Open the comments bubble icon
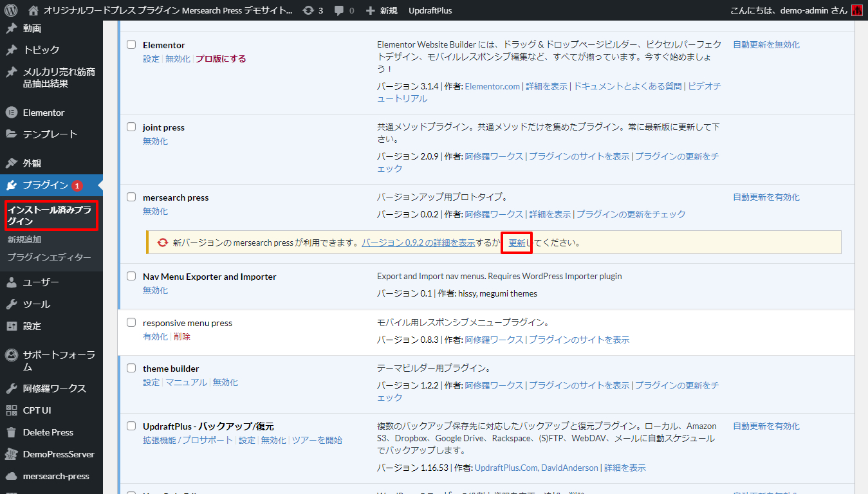Image resolution: width=868 pixels, height=494 pixels. point(339,11)
